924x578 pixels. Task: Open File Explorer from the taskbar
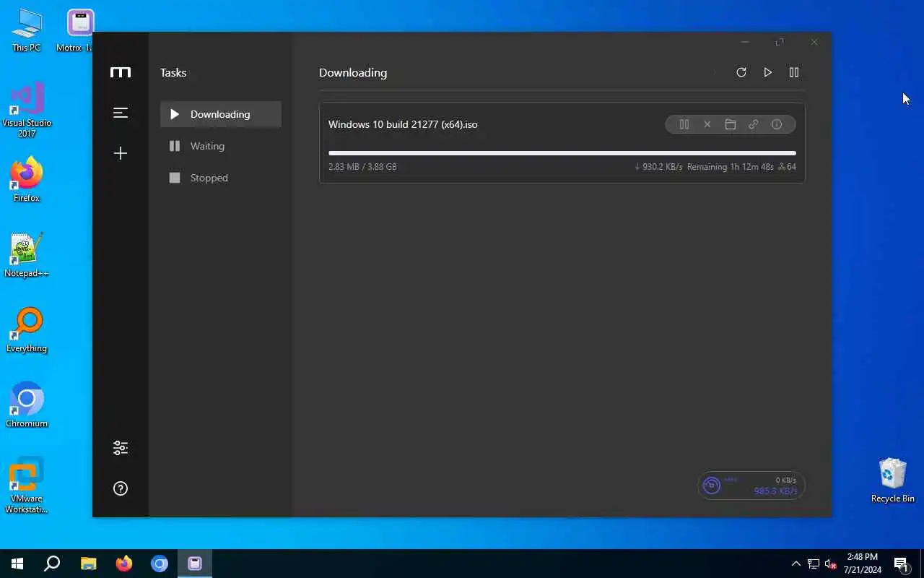tap(88, 564)
